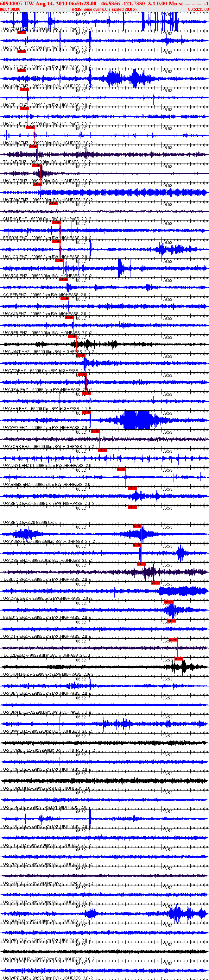Select the UW.LRIV.BHZ station label

tap(16, 181)
